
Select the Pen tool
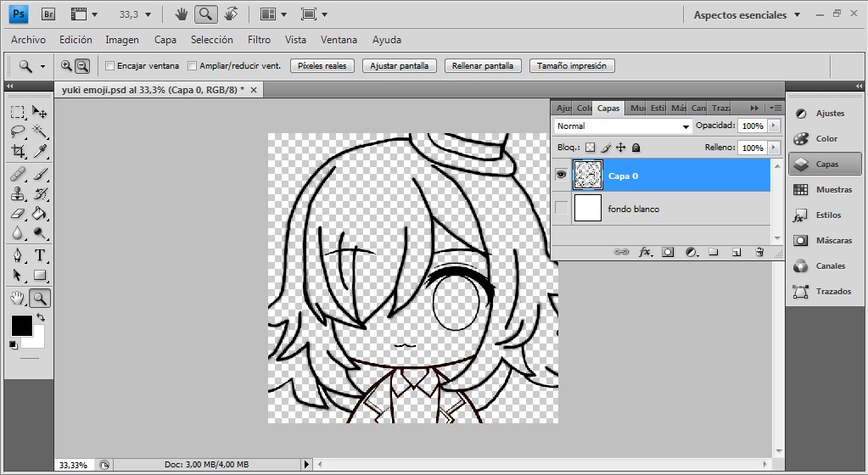pos(18,255)
